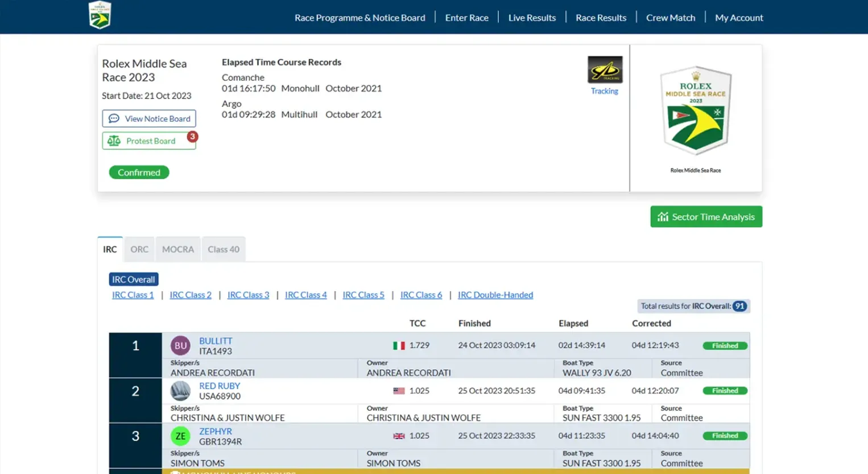Click sail number USA68900
Image resolution: width=868 pixels, height=474 pixels.
220,396
